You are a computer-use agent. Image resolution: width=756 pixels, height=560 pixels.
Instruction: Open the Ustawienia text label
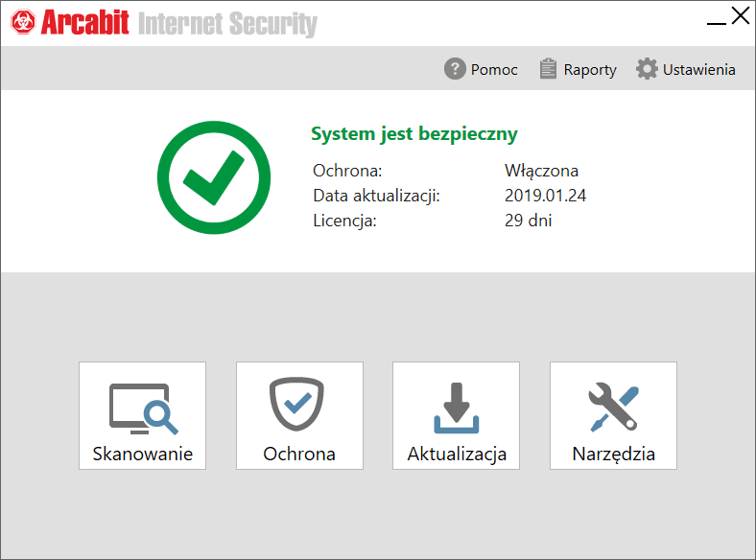click(x=698, y=70)
